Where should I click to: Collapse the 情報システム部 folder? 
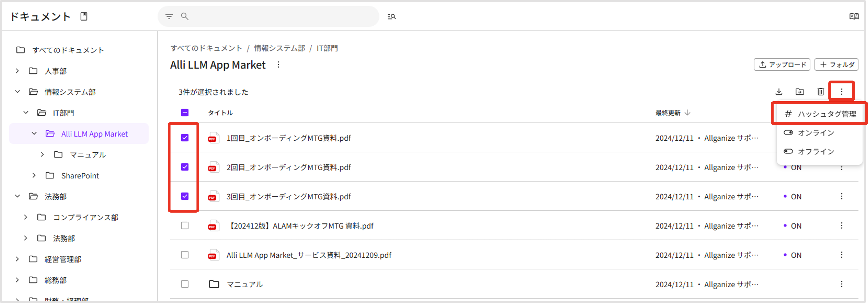tap(17, 92)
